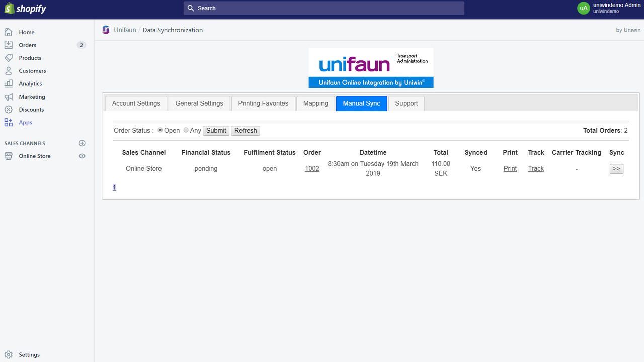This screenshot has width=644, height=362.
Task: Open Analytics in the sidebar
Action: click(x=30, y=83)
